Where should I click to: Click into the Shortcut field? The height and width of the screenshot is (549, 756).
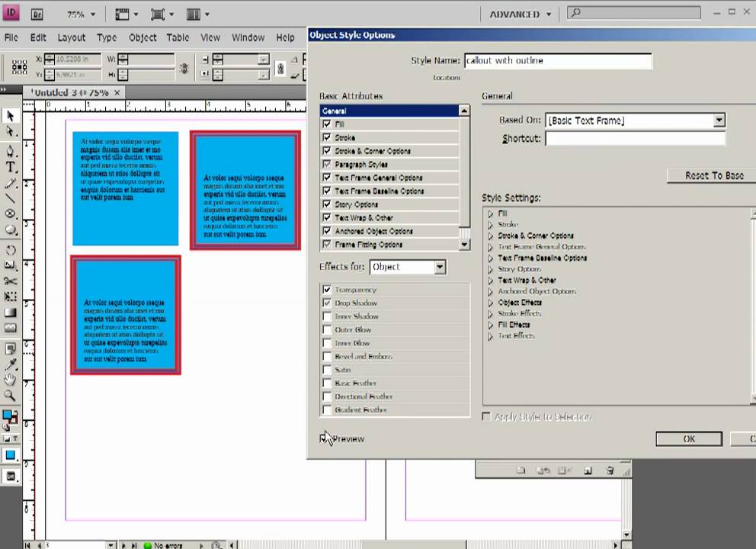pyautogui.click(x=635, y=139)
